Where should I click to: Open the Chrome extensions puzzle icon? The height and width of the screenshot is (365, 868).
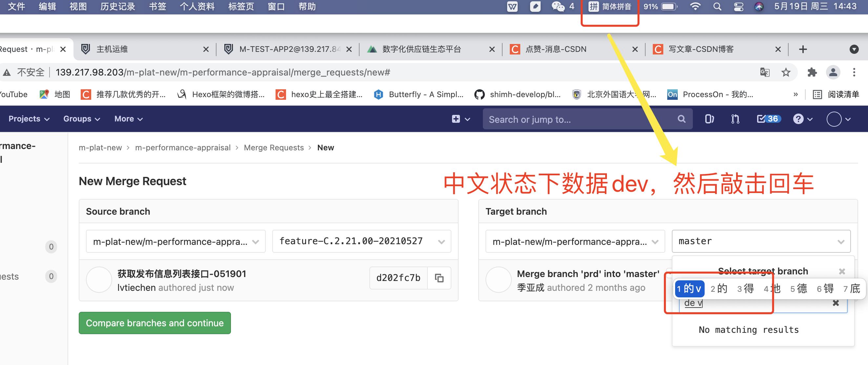coord(812,72)
